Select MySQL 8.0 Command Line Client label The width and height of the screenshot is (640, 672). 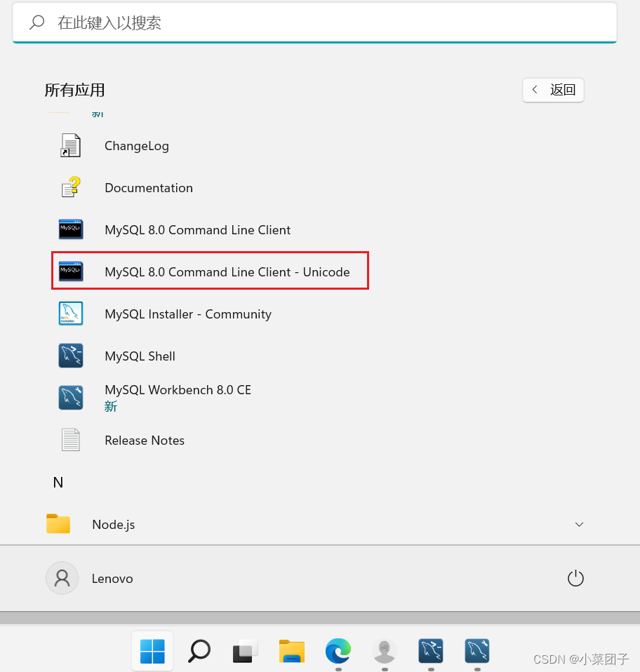click(x=198, y=229)
